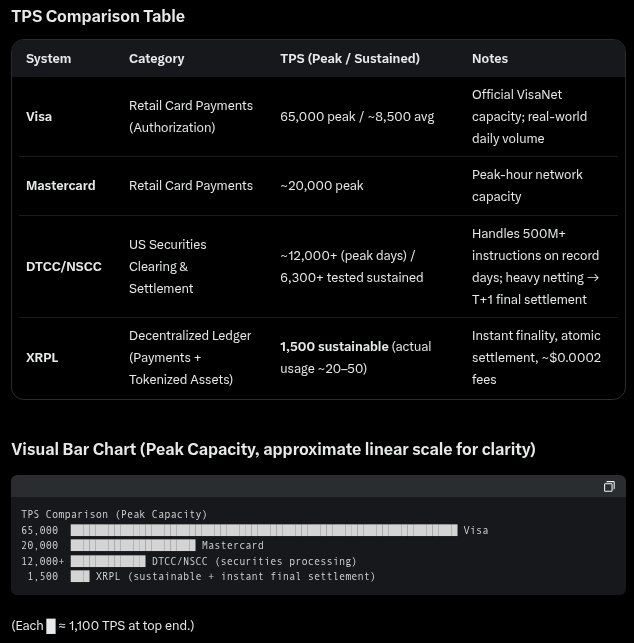Viewport: 634px width, 643px height.
Task: Click 'Decentralized Ledger' category cell
Action: coord(190,358)
